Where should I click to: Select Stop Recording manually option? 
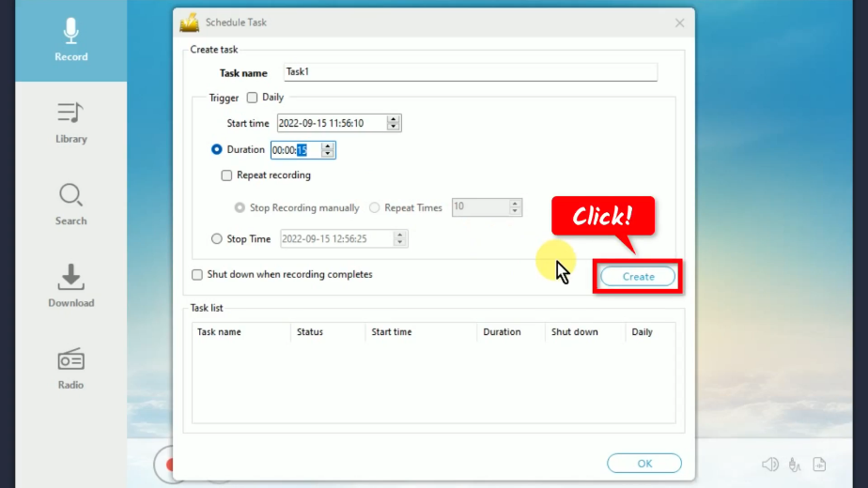click(x=240, y=207)
